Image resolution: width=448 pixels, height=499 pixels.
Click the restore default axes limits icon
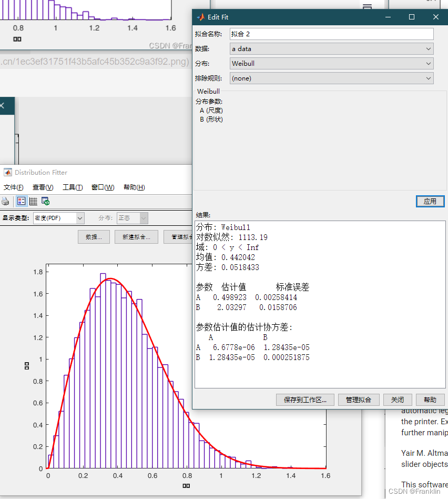[45, 202]
